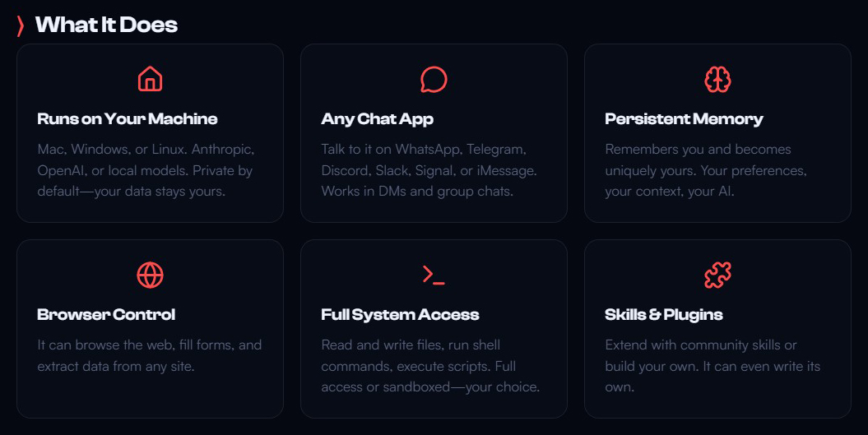The image size is (868, 435).
Task: Click the Mac, Windows, or Linux description text
Action: (146, 170)
